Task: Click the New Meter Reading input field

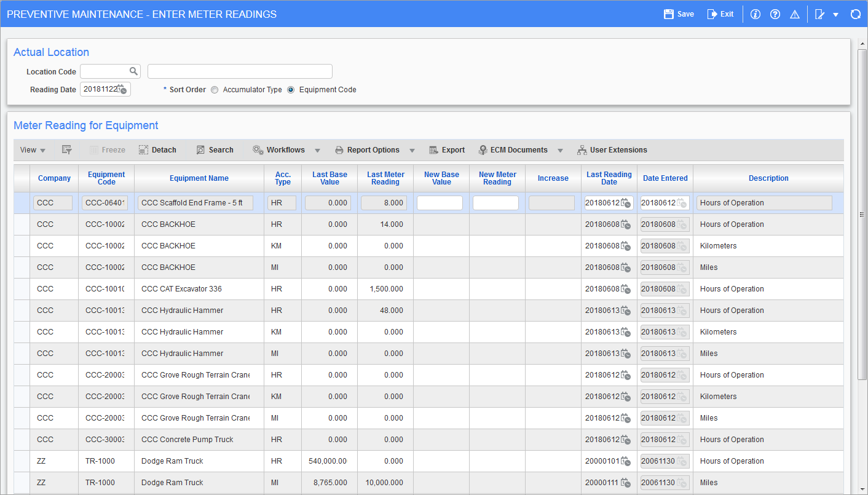Action: [495, 203]
